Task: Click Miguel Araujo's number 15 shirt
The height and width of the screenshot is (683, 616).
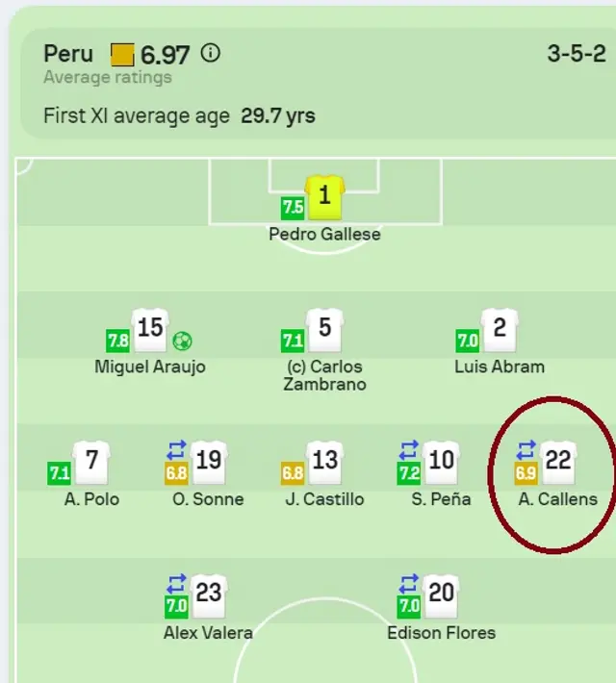Action: tap(150, 329)
